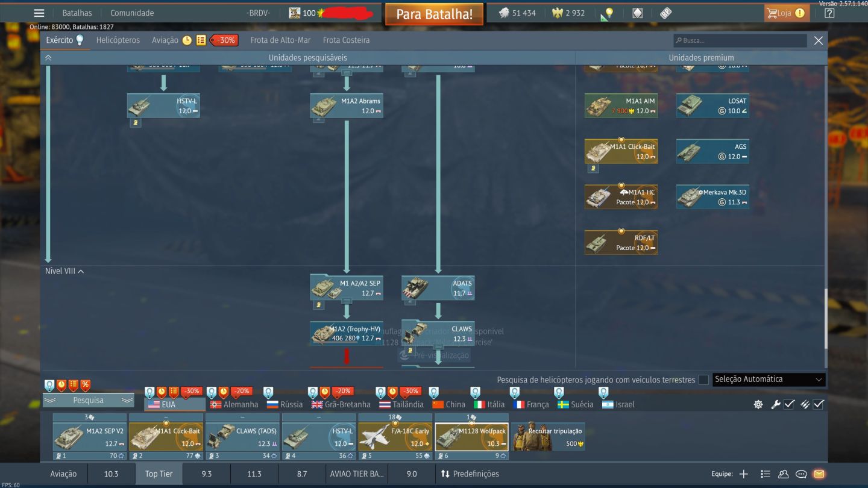Toggle the auto-repair wrench checkbox
This screenshot has height=488, width=868.
pyautogui.click(x=789, y=404)
